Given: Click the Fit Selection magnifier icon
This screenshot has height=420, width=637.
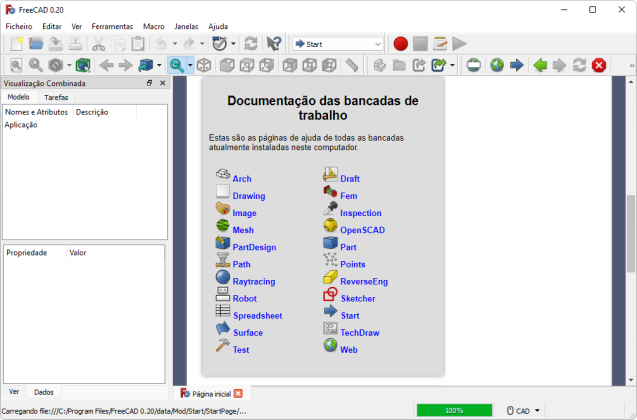Looking at the screenshot, I should coord(36,65).
